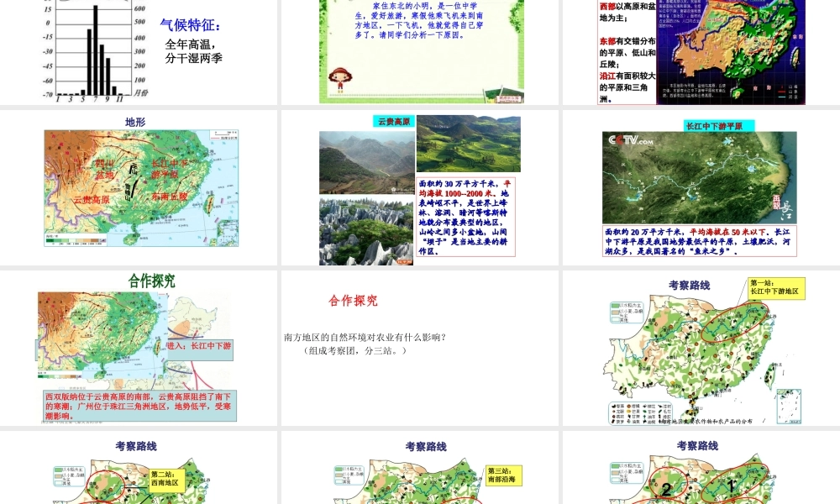Viewport: 840px width, 504px height.
Task: Select the 地形 map slide
Action: tap(139, 187)
